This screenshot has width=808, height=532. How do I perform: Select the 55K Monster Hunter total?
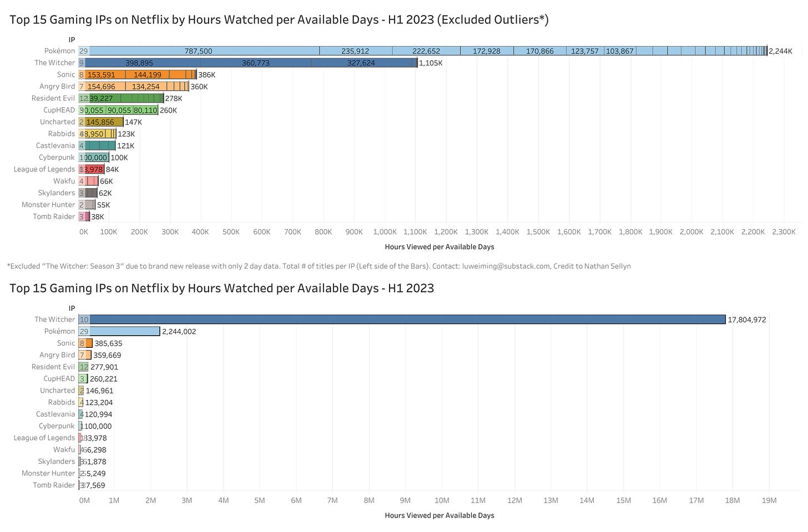[x=103, y=205]
